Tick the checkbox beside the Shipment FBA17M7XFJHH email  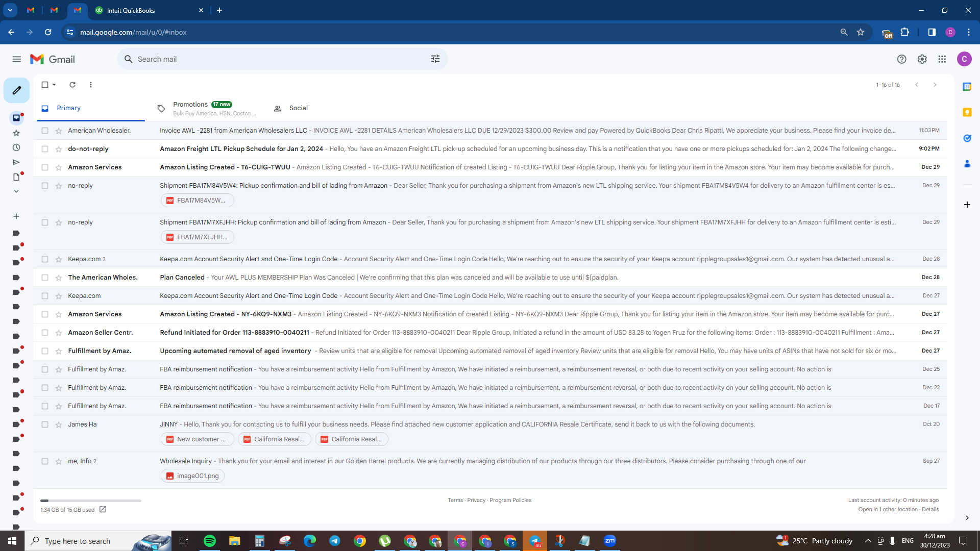[45, 222]
